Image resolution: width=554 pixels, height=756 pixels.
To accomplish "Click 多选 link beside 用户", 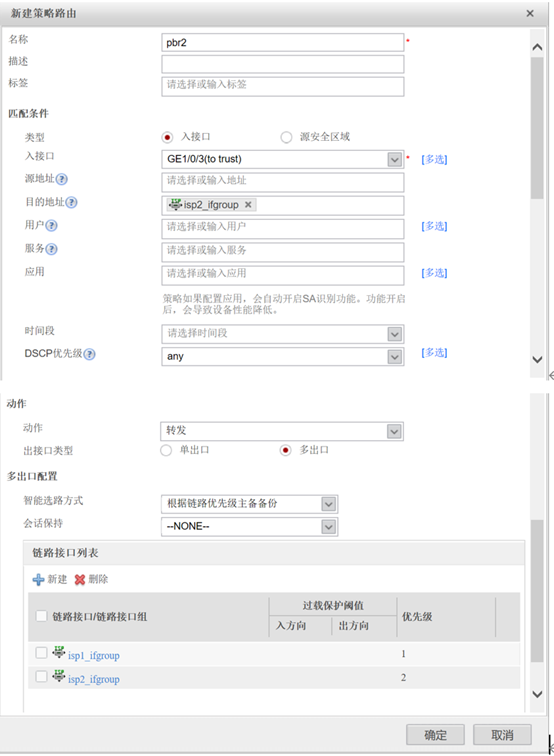I will (x=434, y=226).
